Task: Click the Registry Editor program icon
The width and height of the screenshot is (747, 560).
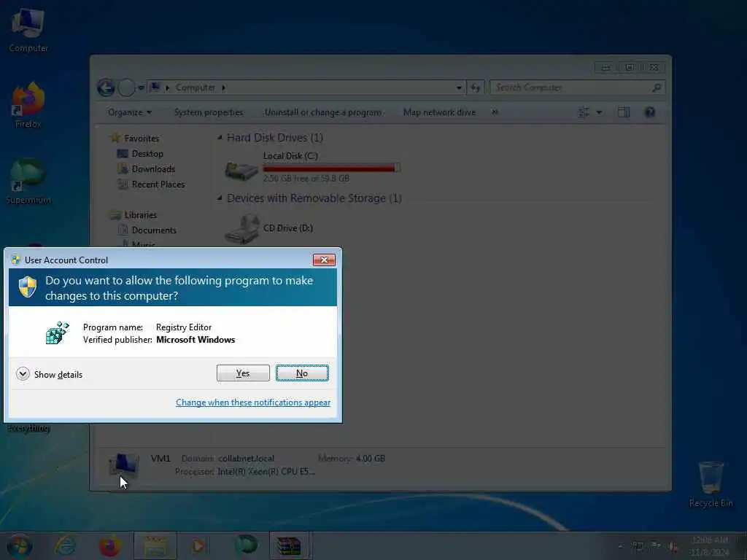Action: point(57,332)
